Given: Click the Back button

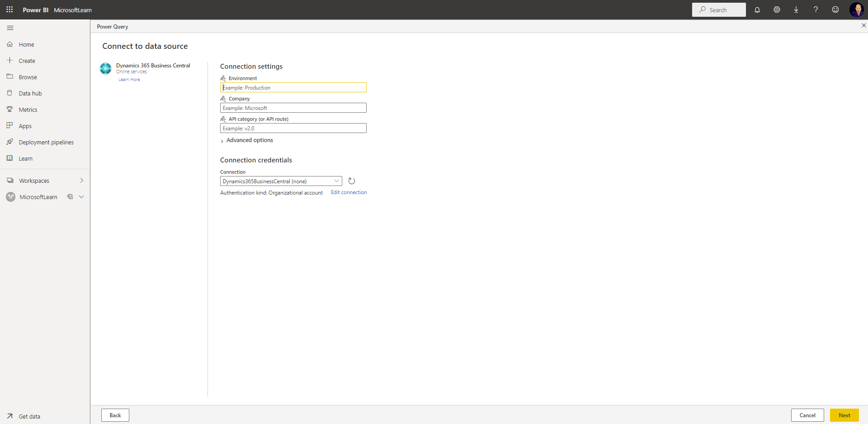Looking at the screenshot, I should (115, 415).
